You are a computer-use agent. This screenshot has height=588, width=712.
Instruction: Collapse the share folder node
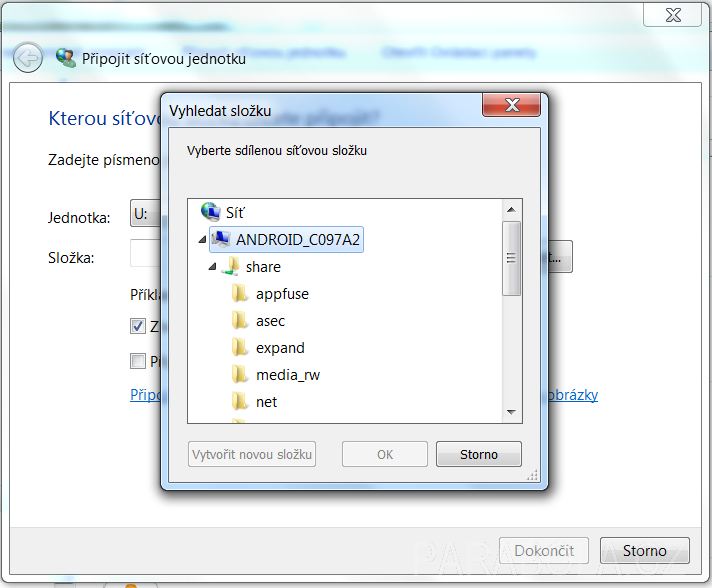212,267
